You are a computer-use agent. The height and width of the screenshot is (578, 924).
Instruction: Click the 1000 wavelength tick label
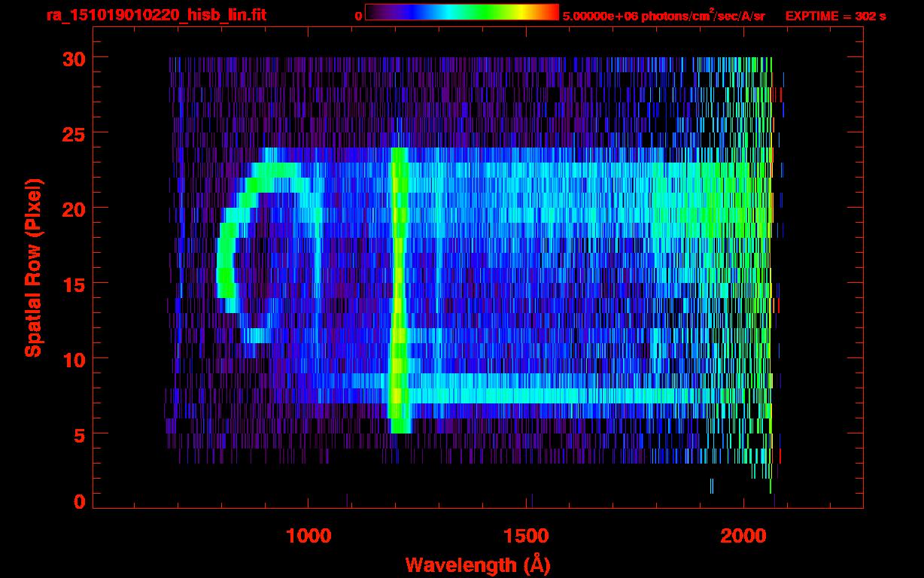coord(309,536)
